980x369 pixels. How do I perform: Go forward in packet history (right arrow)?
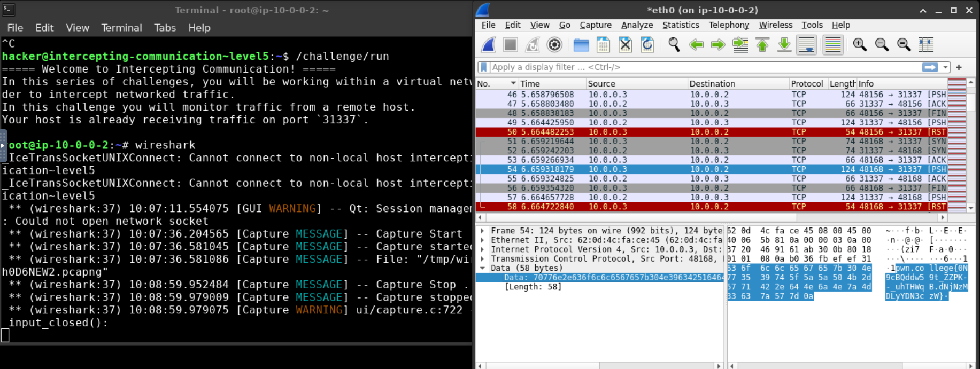[718, 45]
